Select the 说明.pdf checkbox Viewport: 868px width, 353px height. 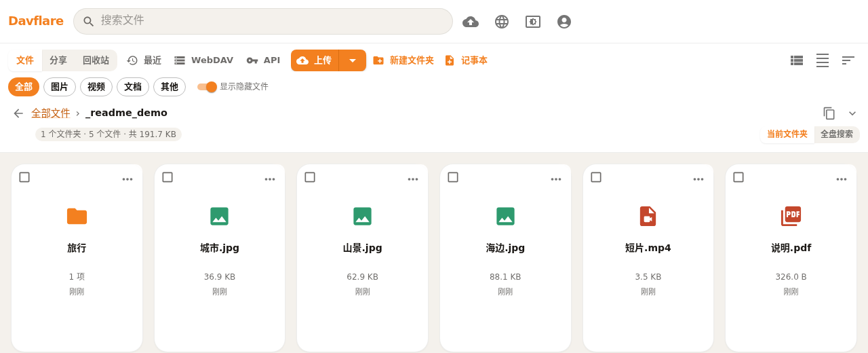(738, 177)
